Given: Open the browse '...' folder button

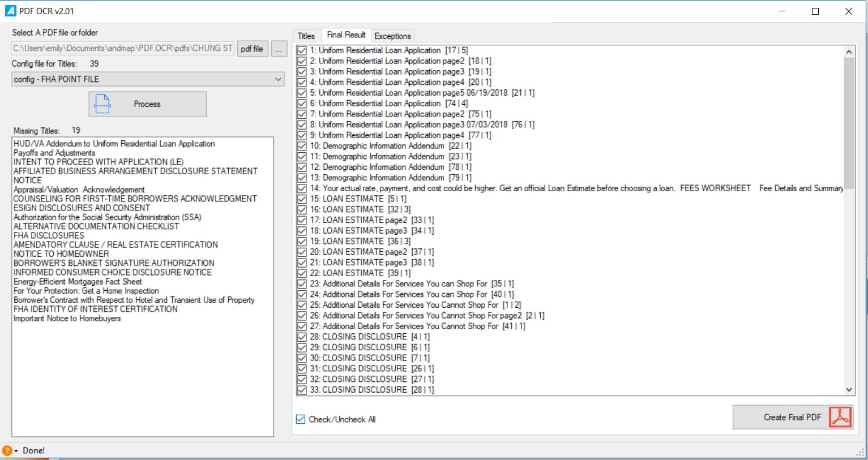Looking at the screenshot, I should coord(279,49).
